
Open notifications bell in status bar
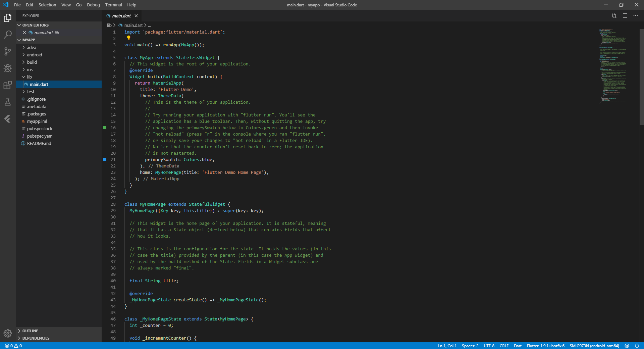click(637, 346)
